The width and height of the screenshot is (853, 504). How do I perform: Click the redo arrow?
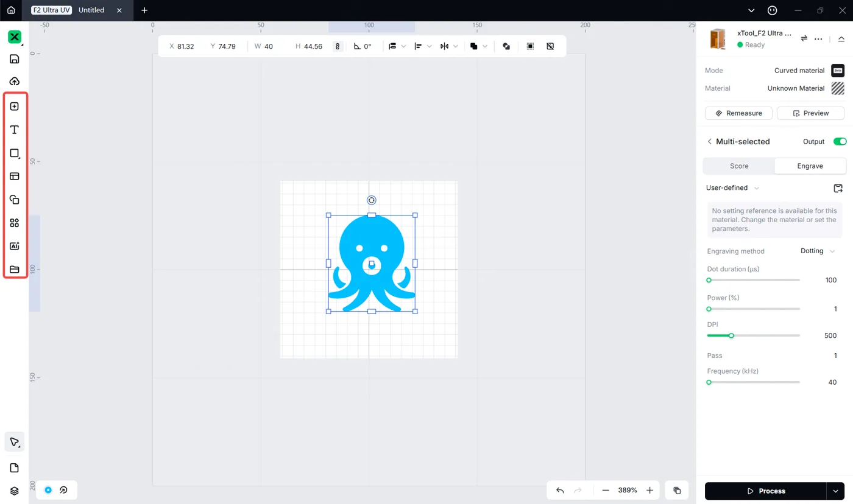[x=578, y=491]
